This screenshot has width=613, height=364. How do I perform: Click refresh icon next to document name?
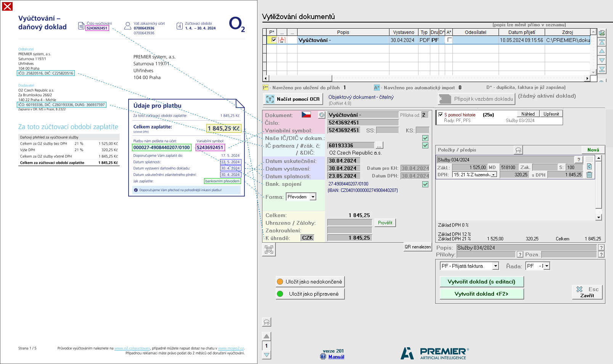pyautogui.click(x=322, y=115)
